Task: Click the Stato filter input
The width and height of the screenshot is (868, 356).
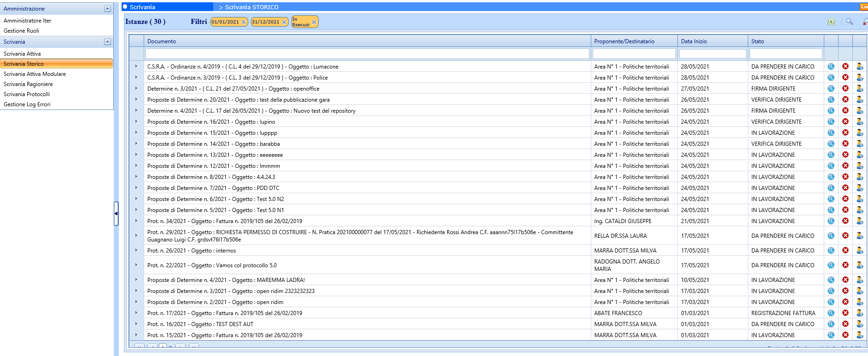Action: 786,54
